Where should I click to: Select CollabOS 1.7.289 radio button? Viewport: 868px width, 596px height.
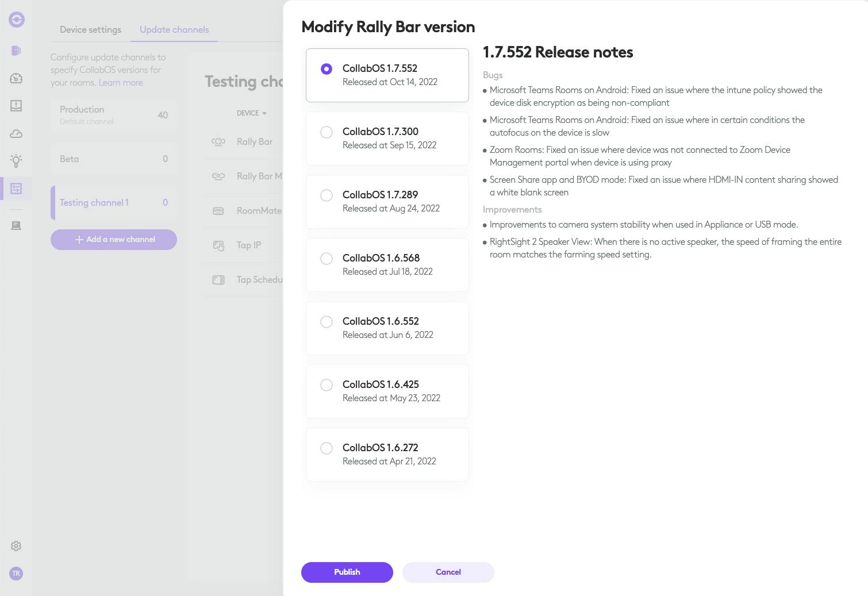pyautogui.click(x=327, y=195)
